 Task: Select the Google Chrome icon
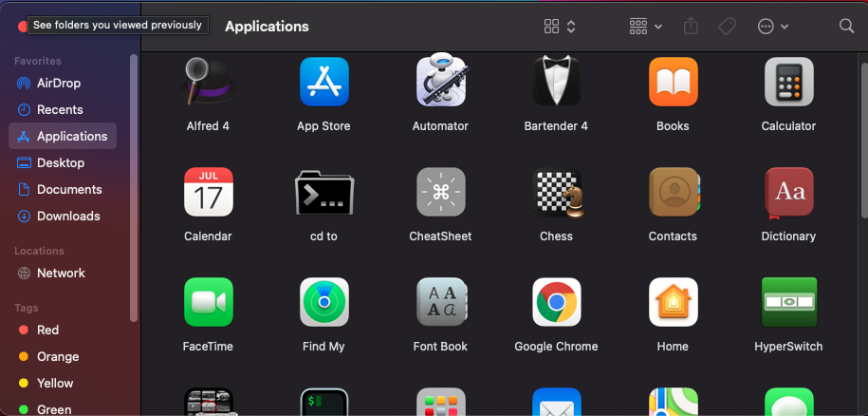(556, 302)
